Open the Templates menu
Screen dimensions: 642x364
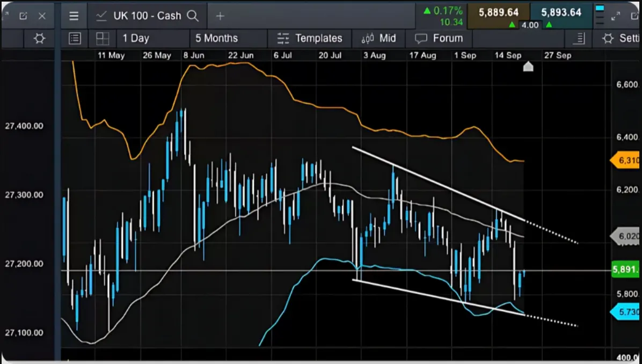pos(310,39)
